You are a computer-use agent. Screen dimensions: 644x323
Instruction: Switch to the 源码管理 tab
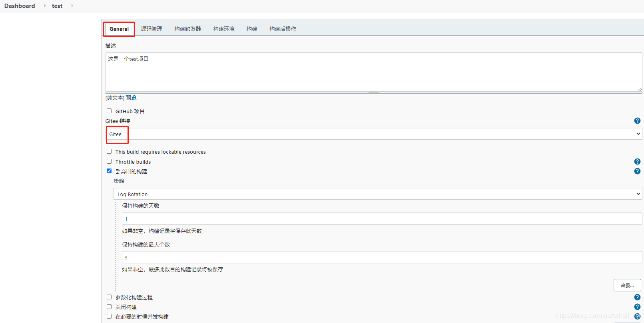click(x=152, y=29)
